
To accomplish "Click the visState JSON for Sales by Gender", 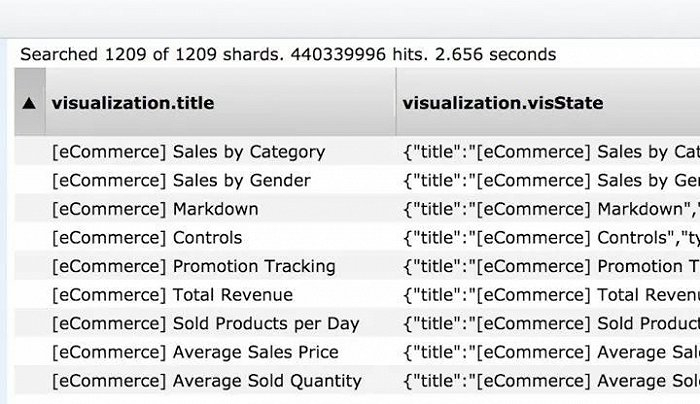I will tap(550, 181).
